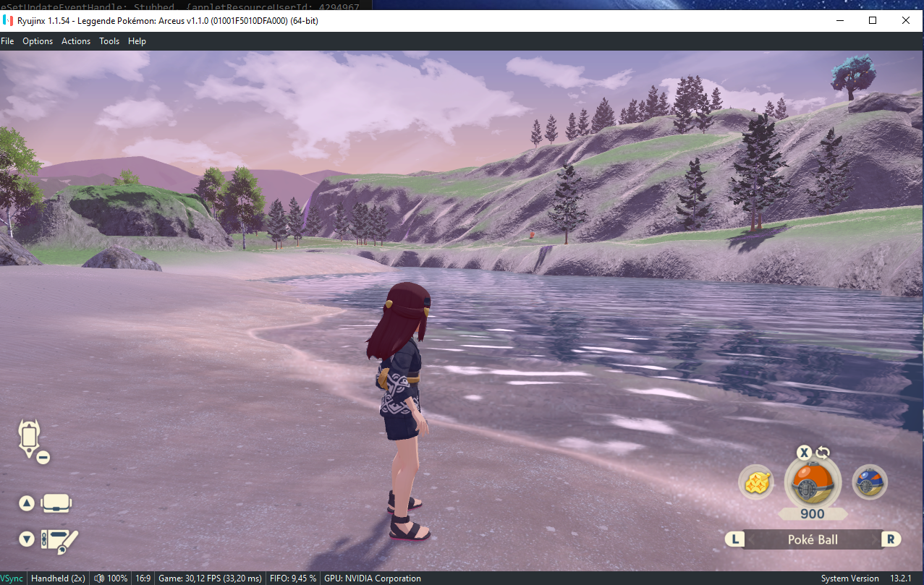Screen dimensions: 924x585
Task: Open the Tools menu
Action: (x=109, y=41)
